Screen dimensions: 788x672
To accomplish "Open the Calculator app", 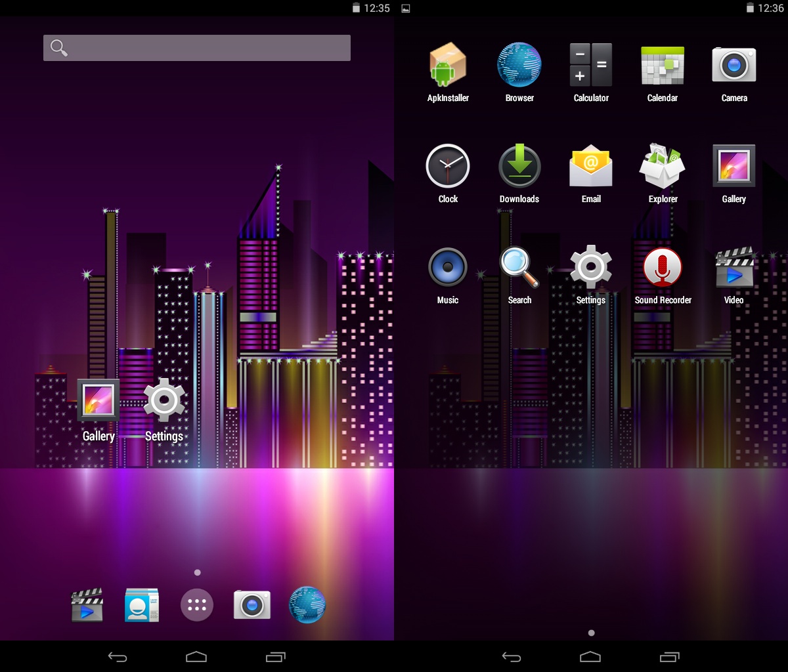I will pyautogui.click(x=591, y=72).
